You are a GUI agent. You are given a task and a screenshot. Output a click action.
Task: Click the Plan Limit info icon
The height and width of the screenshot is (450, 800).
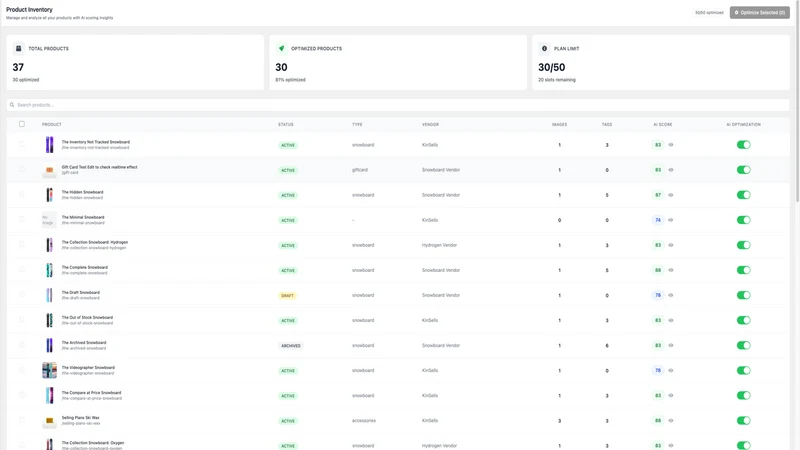pyautogui.click(x=544, y=48)
